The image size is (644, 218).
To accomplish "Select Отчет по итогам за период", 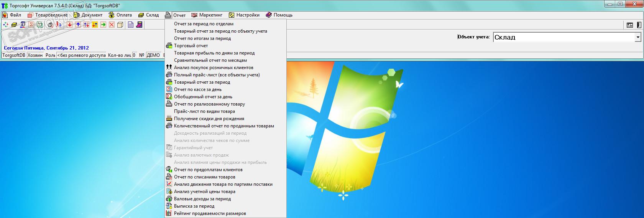I will pyautogui.click(x=225, y=38).
